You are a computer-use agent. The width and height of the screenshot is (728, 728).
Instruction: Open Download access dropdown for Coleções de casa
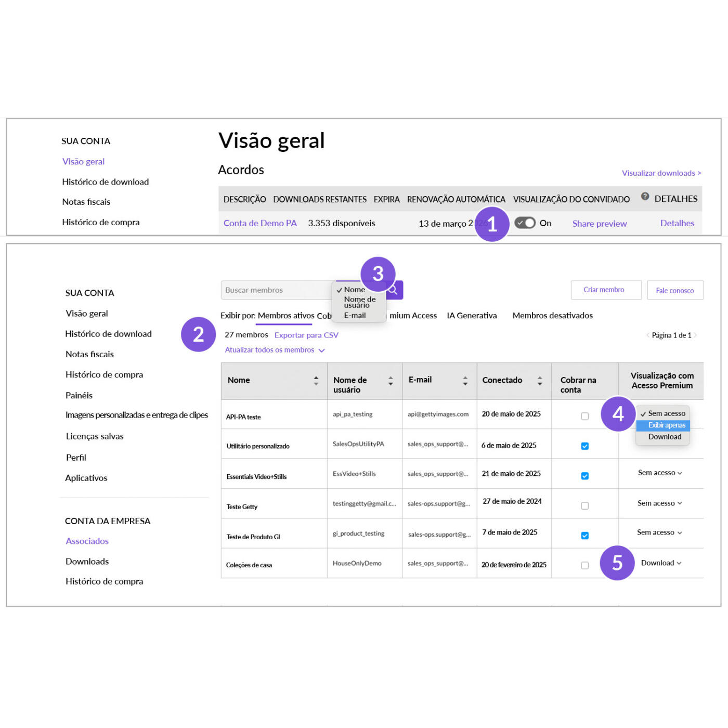click(x=661, y=563)
